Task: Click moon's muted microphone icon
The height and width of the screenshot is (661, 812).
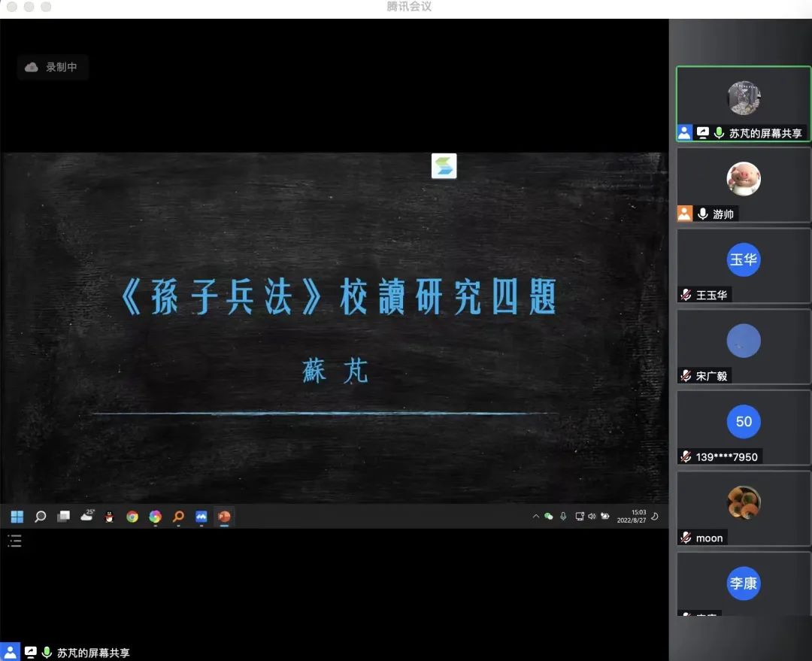Action: 686,538
